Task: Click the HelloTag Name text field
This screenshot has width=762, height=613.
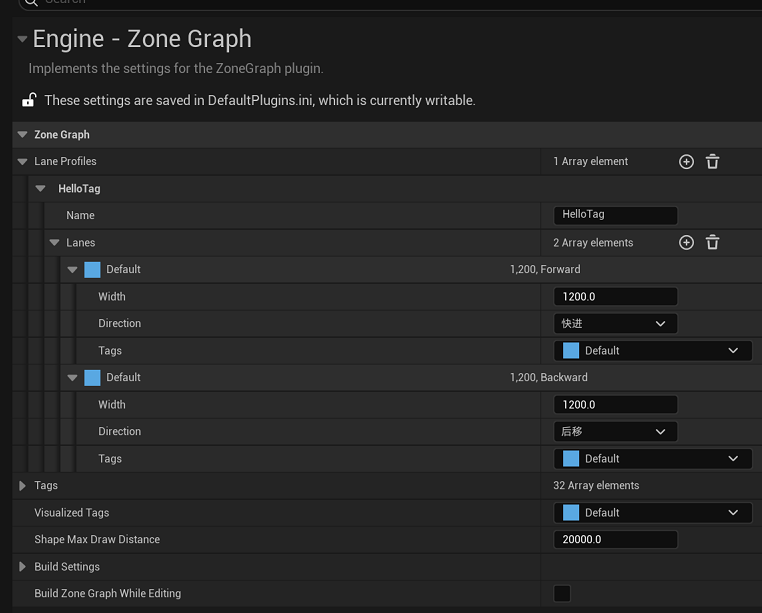Action: click(614, 215)
